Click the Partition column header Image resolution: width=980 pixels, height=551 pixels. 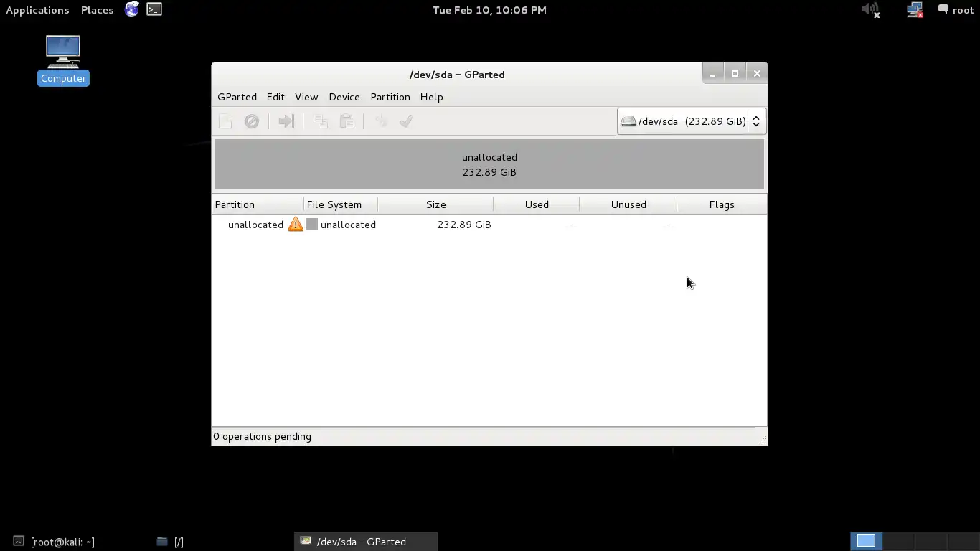point(258,204)
